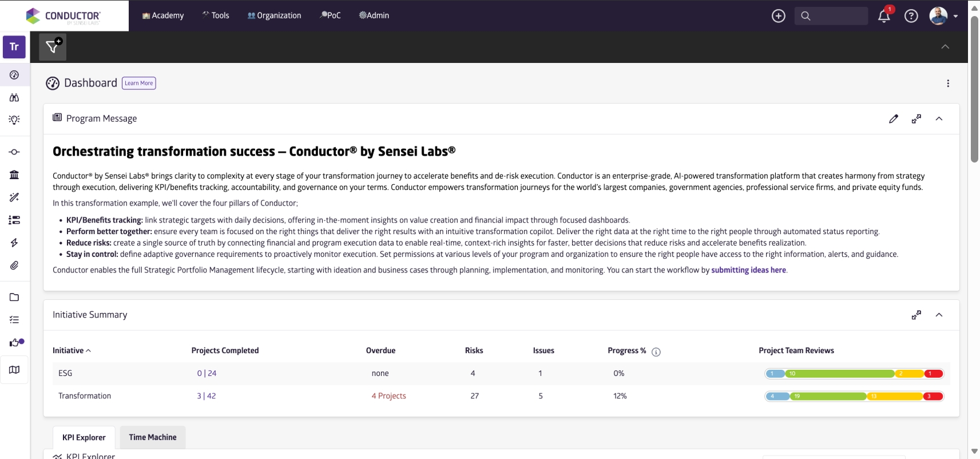Select the Transformation initiative name

(85, 396)
